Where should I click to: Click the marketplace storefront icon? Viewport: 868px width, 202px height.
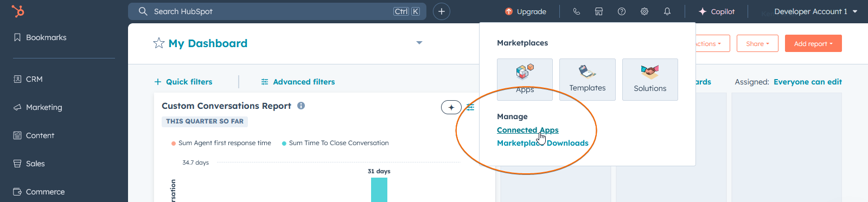pos(599,11)
